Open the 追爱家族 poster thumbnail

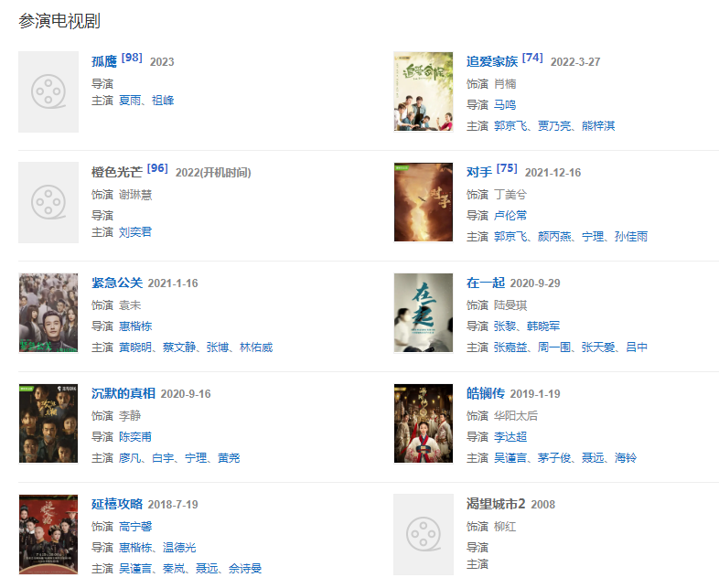point(424,91)
